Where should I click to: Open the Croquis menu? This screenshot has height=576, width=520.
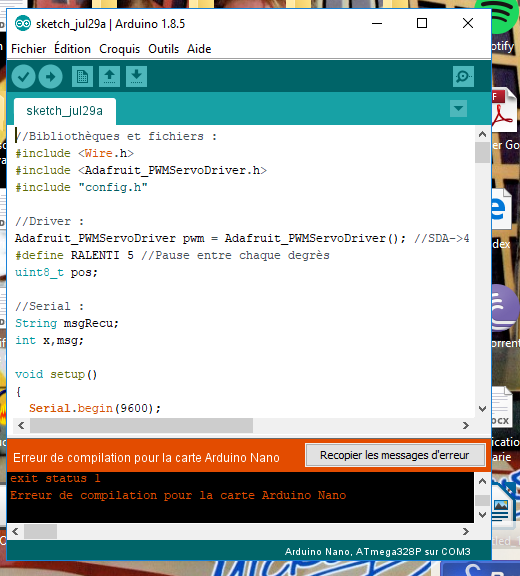click(x=120, y=49)
